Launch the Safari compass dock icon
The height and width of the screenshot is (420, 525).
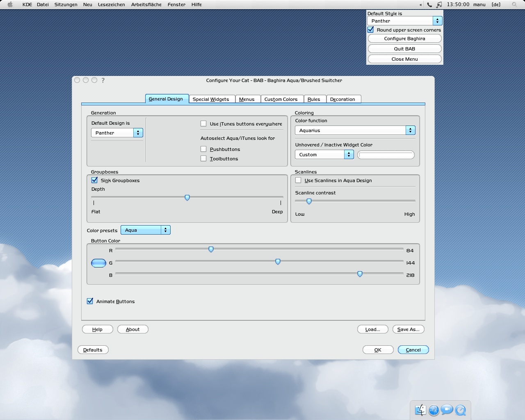tap(434, 410)
